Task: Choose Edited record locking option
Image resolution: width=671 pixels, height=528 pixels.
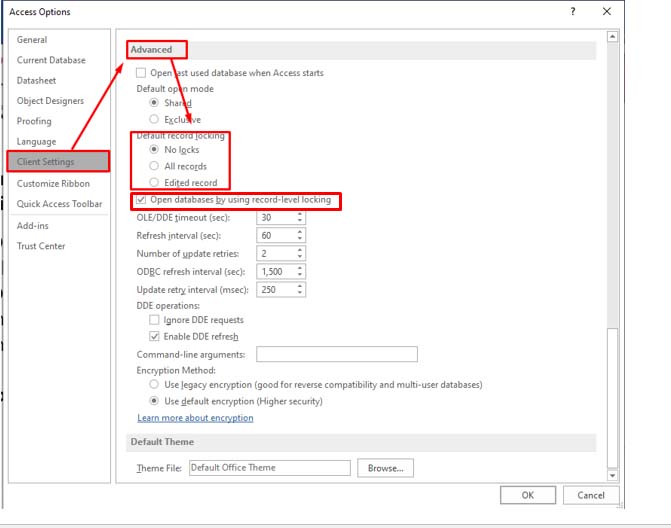Action: (154, 182)
